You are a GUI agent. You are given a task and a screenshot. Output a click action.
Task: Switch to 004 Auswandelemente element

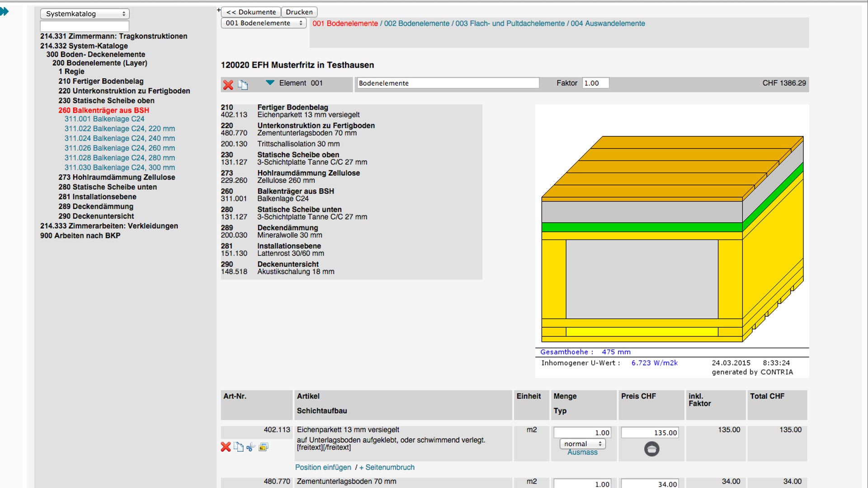[x=608, y=23]
